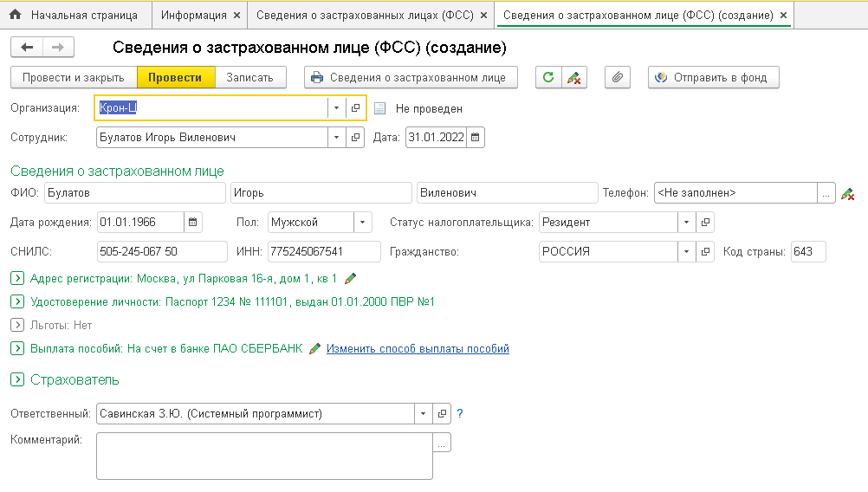
Task: Open calendar picker for Дата field
Action: pos(476,137)
